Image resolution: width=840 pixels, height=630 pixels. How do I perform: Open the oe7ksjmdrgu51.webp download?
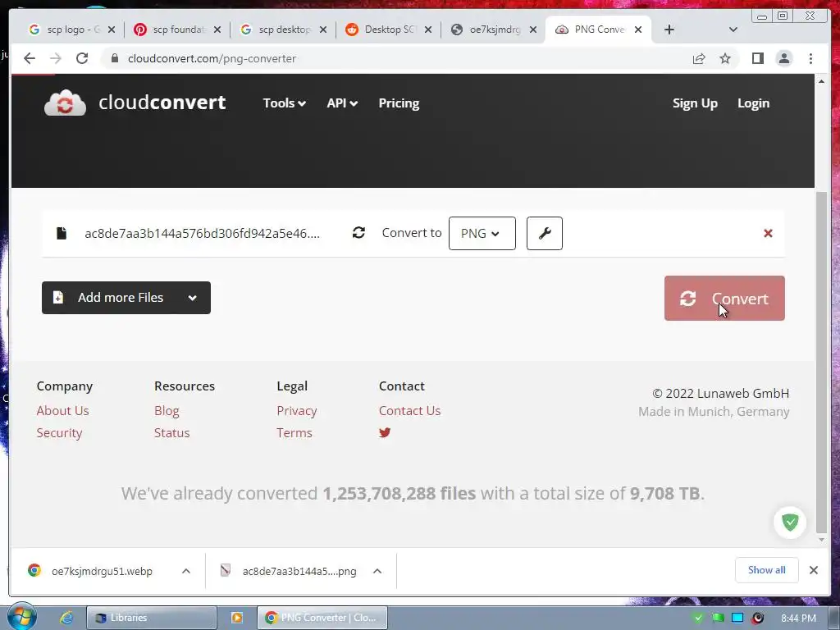coord(102,571)
